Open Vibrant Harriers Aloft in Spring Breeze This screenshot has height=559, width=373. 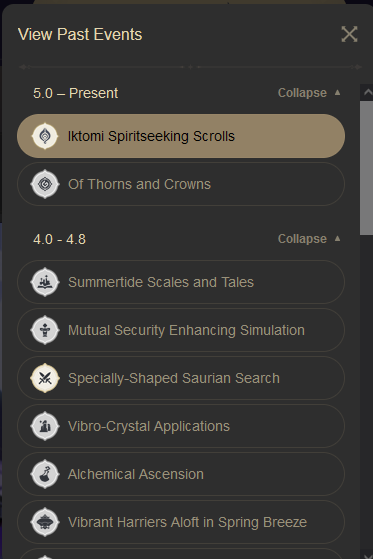(181, 522)
